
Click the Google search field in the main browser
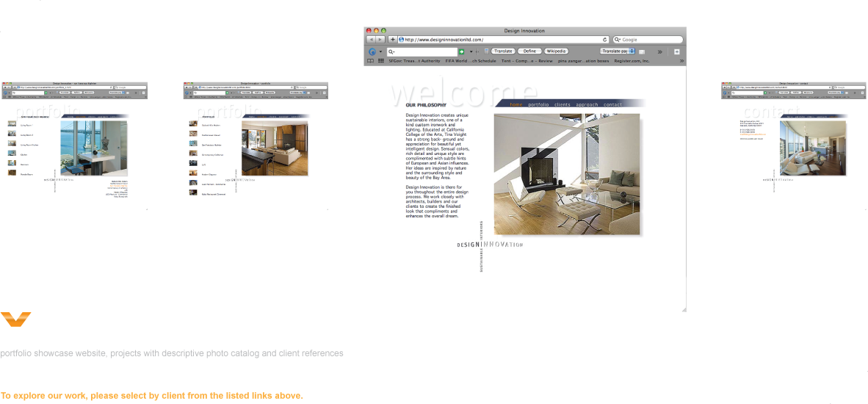648,40
